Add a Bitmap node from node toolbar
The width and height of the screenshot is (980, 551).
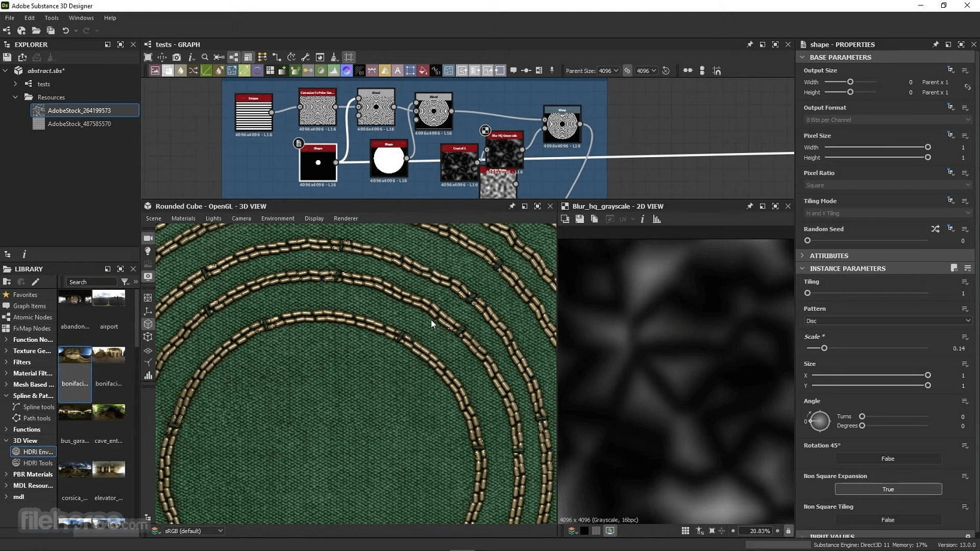click(x=155, y=71)
